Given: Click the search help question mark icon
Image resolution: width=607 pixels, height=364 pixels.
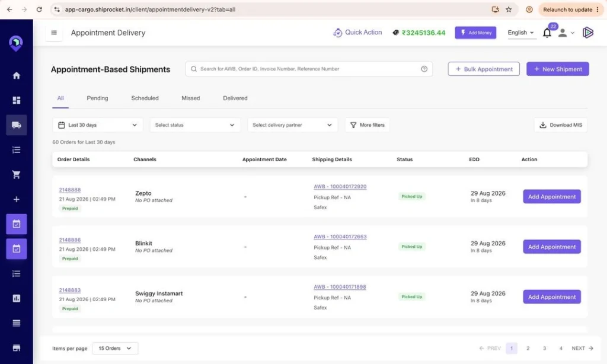Looking at the screenshot, I should pyautogui.click(x=424, y=69).
